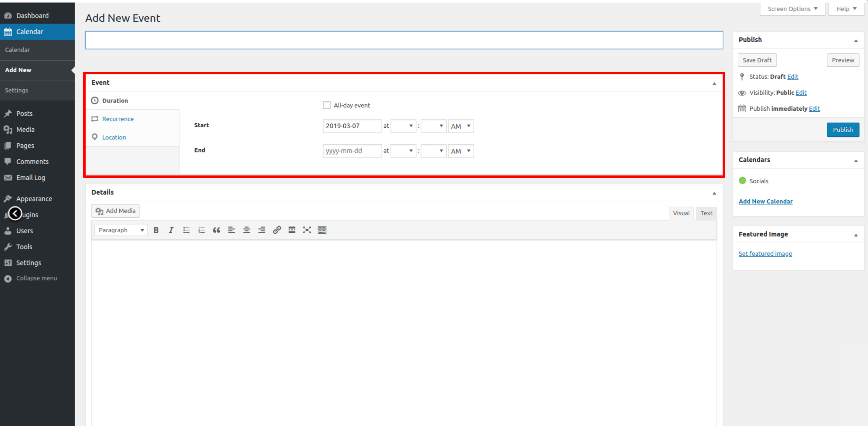Click the blue Publish button
The image size is (868, 427).
tap(843, 130)
